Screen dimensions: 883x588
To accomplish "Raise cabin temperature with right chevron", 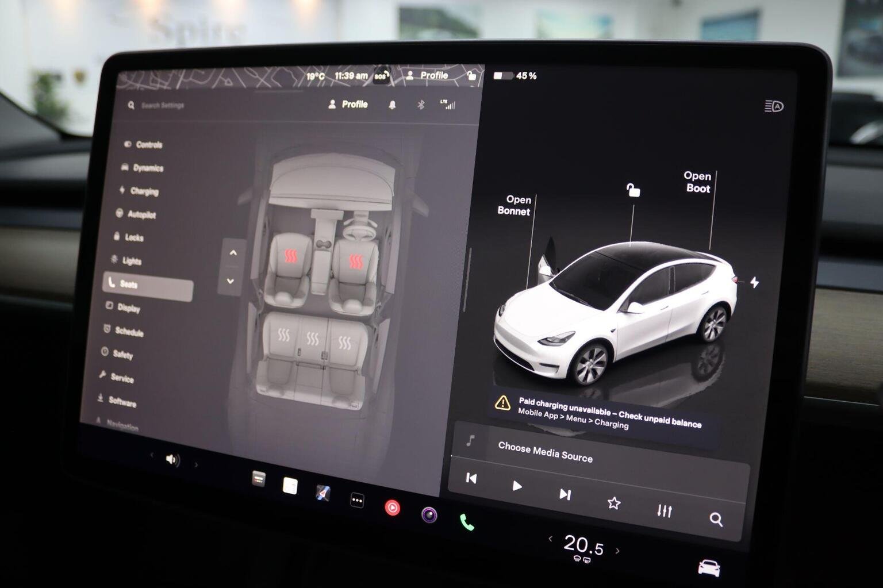I will pyautogui.click(x=618, y=551).
